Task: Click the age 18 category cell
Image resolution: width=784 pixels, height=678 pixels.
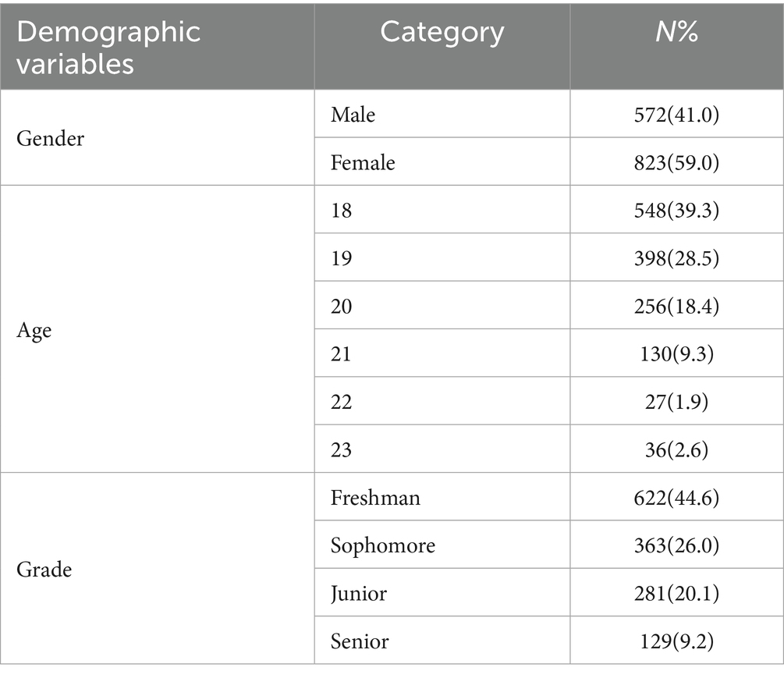Action: 341,211
